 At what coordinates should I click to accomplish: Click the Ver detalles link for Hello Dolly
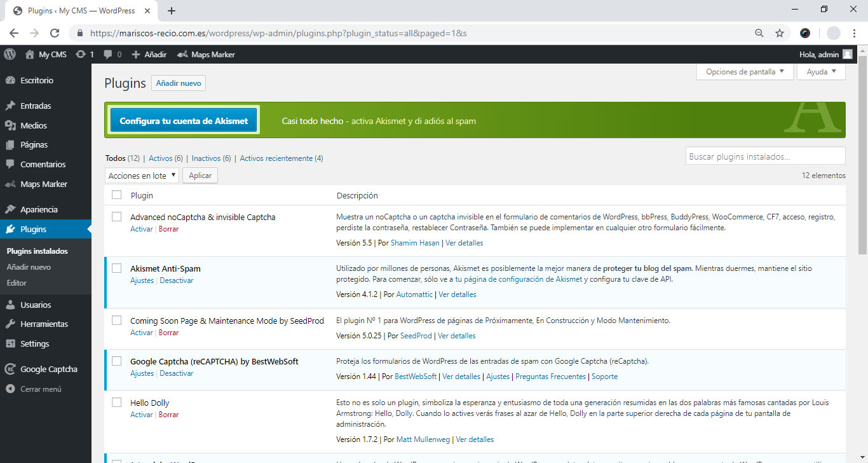(475, 439)
